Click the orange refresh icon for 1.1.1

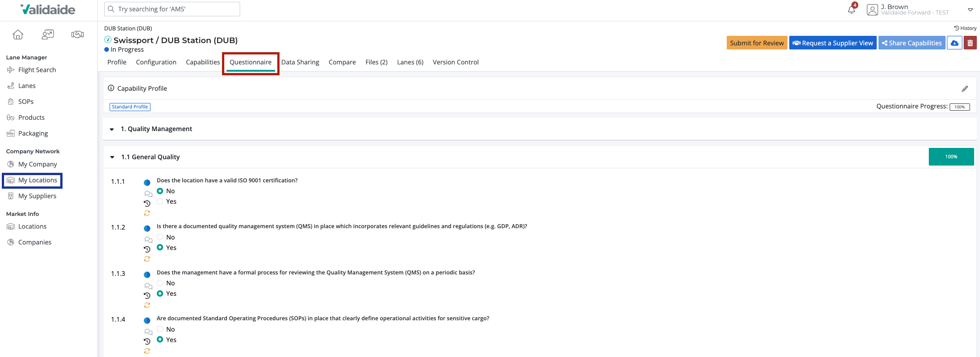[147, 213]
